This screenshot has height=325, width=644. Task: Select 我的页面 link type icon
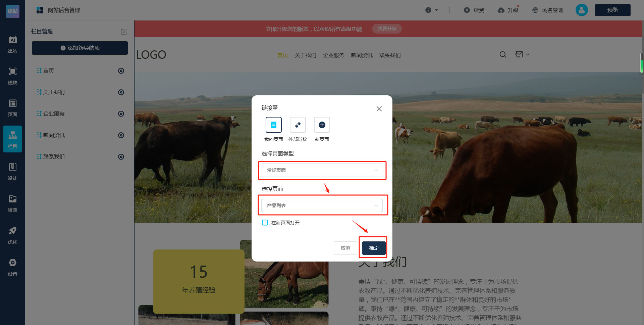pos(274,125)
